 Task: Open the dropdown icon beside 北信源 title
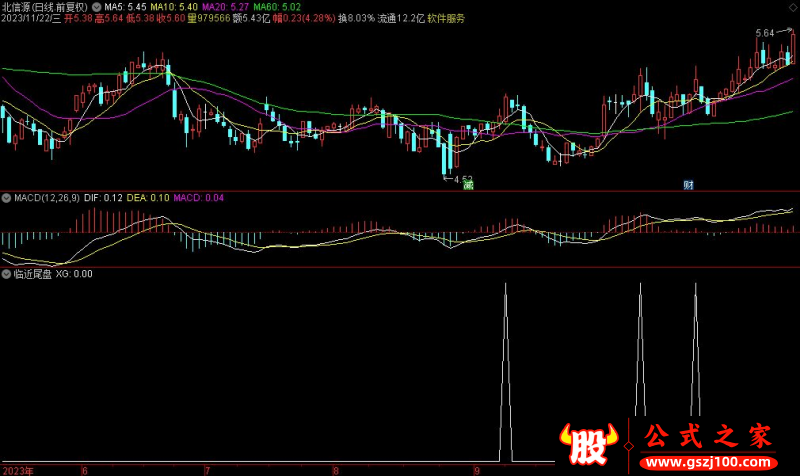coord(96,7)
